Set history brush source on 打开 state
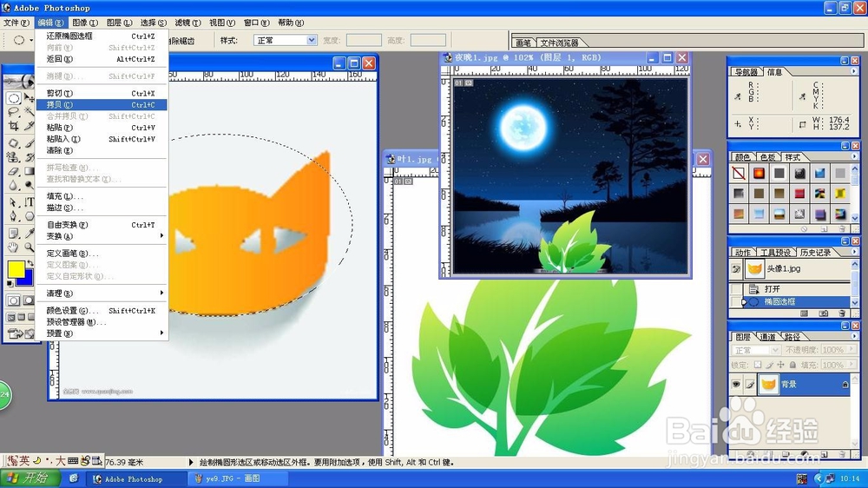The width and height of the screenshot is (868, 488). (736, 288)
